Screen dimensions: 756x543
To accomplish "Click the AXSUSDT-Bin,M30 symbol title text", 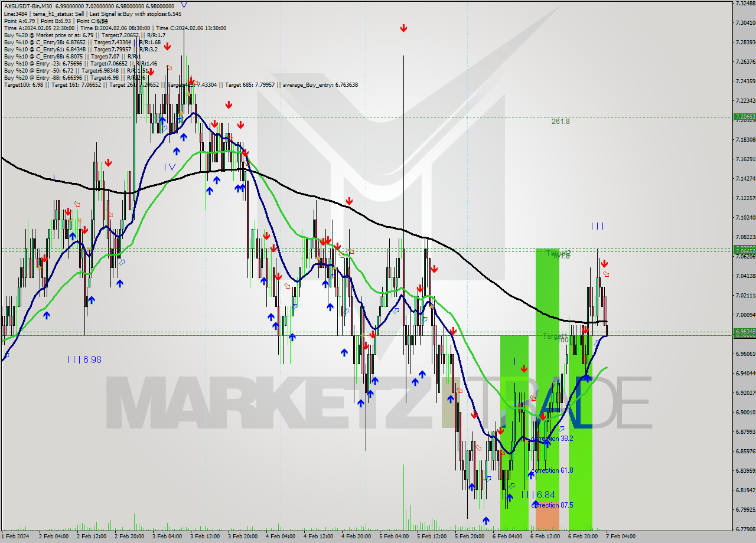I will pos(28,6).
